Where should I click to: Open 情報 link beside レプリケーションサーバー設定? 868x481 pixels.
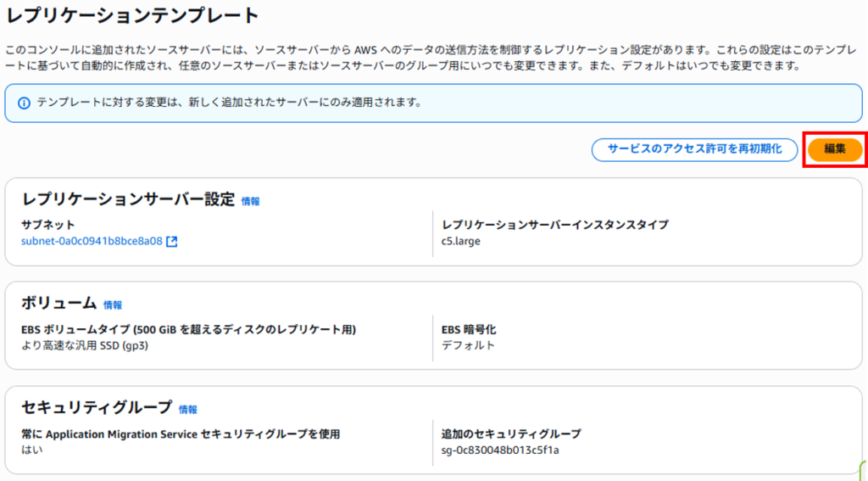[x=250, y=202]
